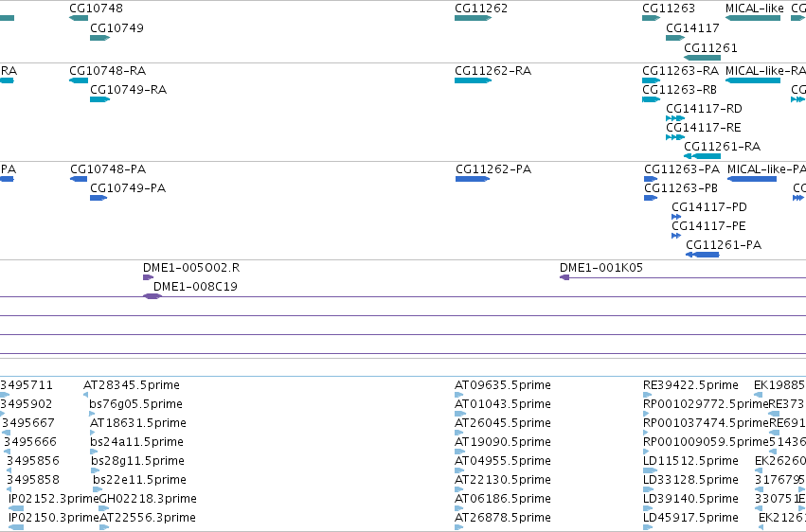Click EST bs76g05.5prime
Image resolution: width=806 pixels, height=532 pixels.
coord(135,404)
